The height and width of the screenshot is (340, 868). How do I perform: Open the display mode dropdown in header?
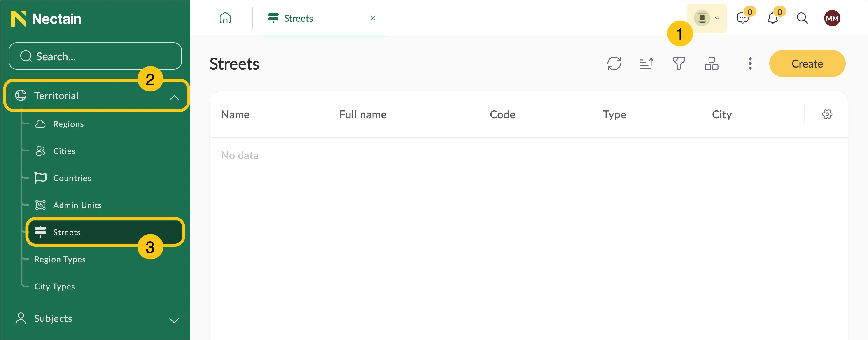pyautogui.click(x=707, y=18)
